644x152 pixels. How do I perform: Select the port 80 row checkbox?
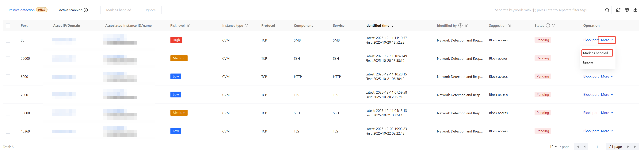click(x=8, y=40)
